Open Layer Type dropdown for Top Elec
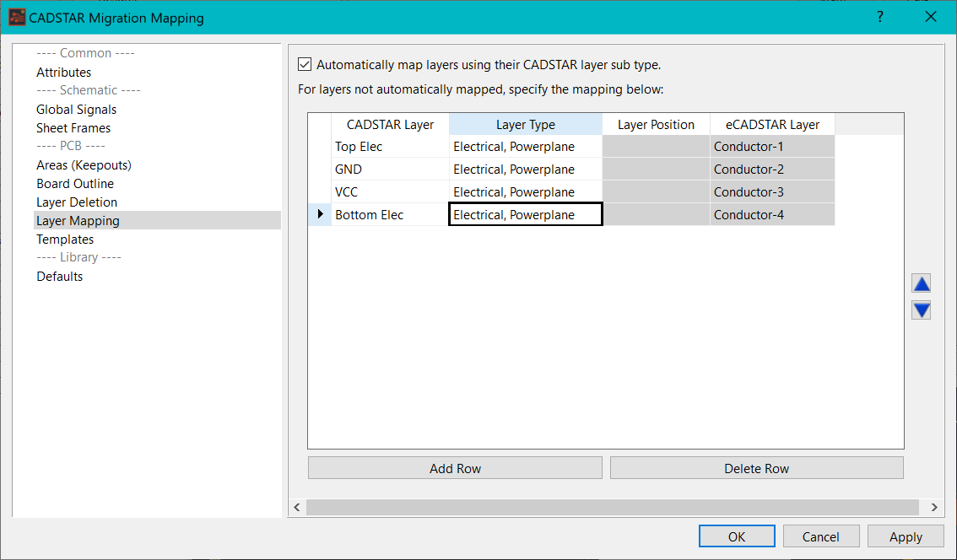This screenshot has height=560, width=957. pos(526,147)
